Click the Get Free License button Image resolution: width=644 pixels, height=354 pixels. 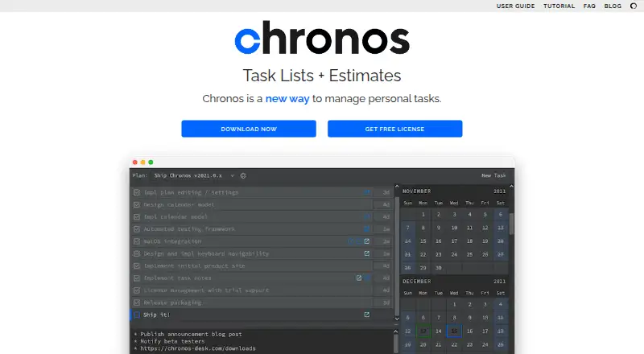coord(395,129)
